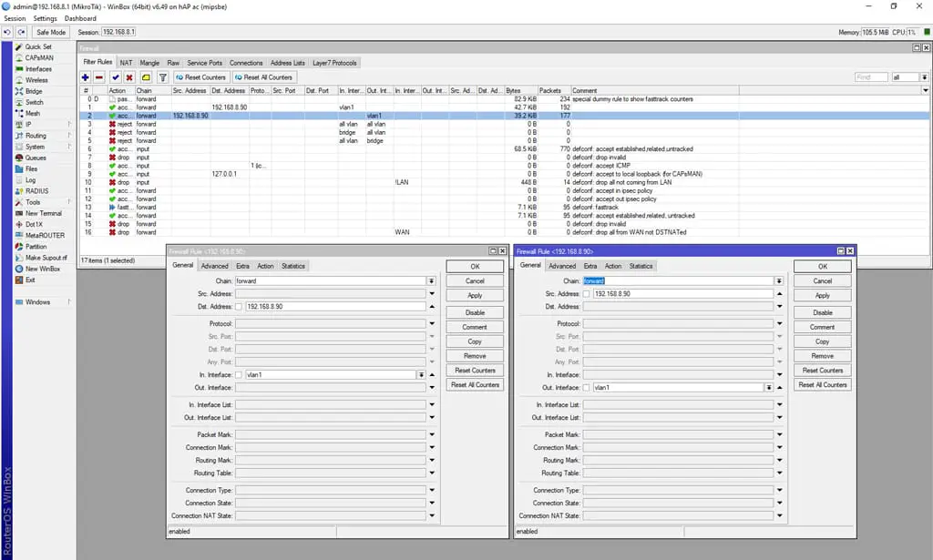Screen dimensions: 933x560
Task: Open MetaROUTER in sidebar
Action: (45, 236)
